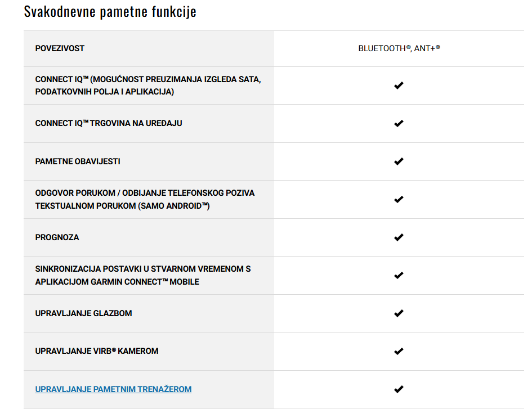Click the checkmark for Upravljanje VIRB kamerom
Screen dimensions: 532x409
click(399, 352)
